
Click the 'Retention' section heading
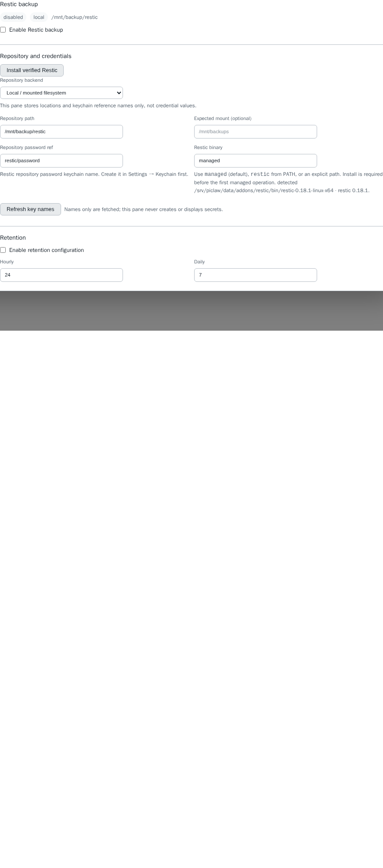point(13,238)
